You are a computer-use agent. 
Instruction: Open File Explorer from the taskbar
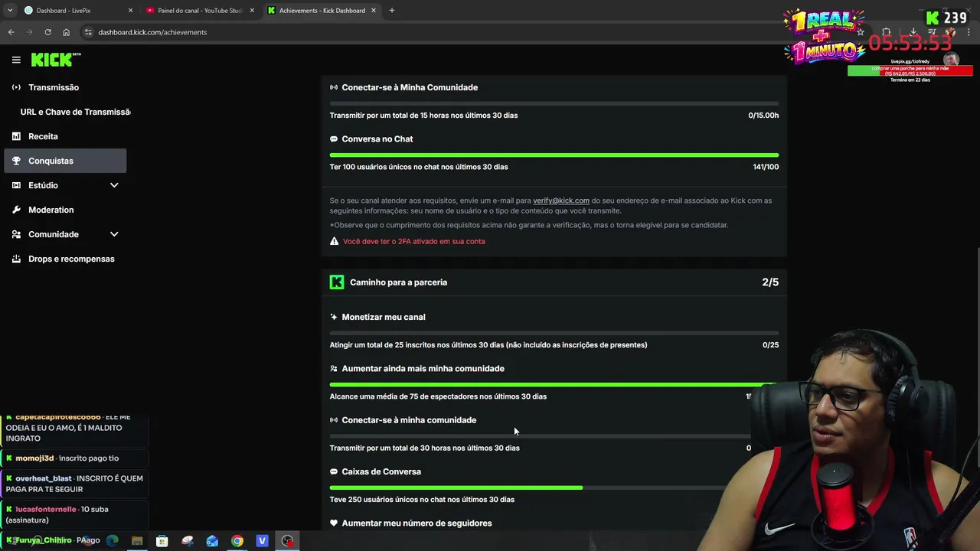tap(137, 541)
